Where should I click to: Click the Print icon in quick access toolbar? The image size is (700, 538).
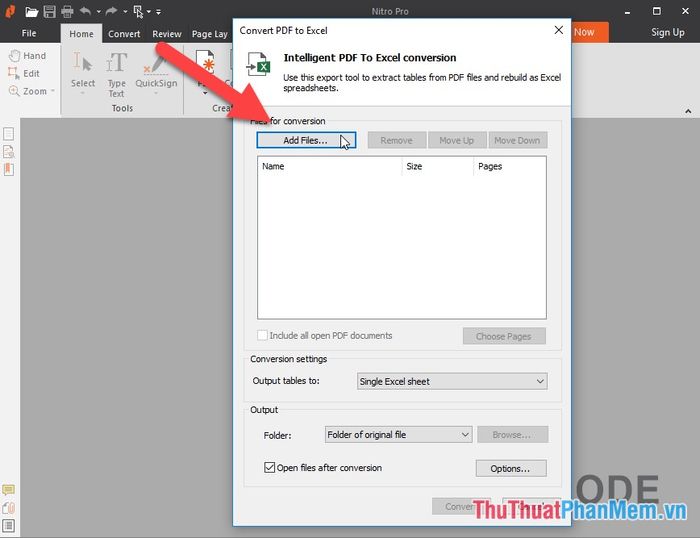[67, 12]
